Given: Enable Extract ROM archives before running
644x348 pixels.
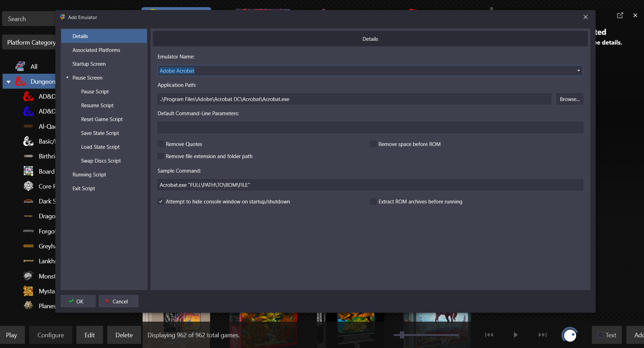Looking at the screenshot, I should (373, 201).
